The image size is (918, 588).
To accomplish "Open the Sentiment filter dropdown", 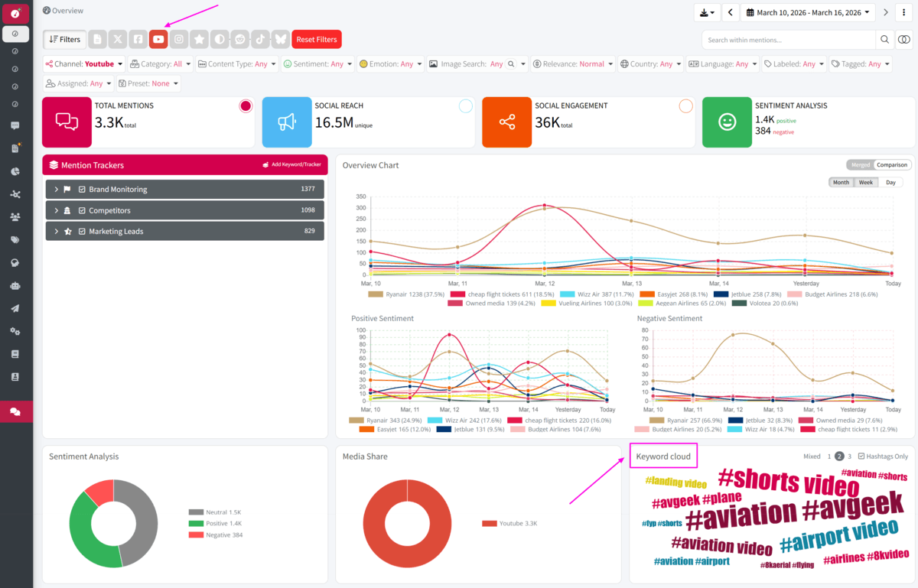I will (317, 64).
